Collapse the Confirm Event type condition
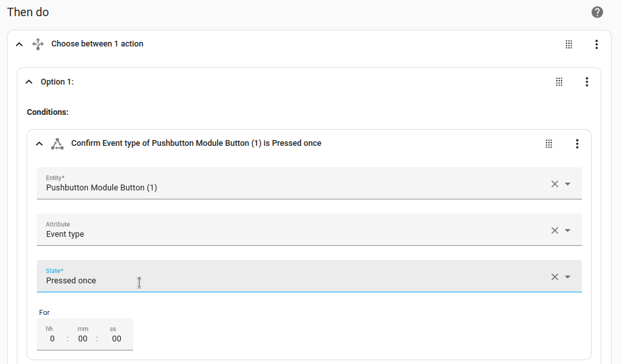This screenshot has height=364, width=622. pyautogui.click(x=39, y=144)
